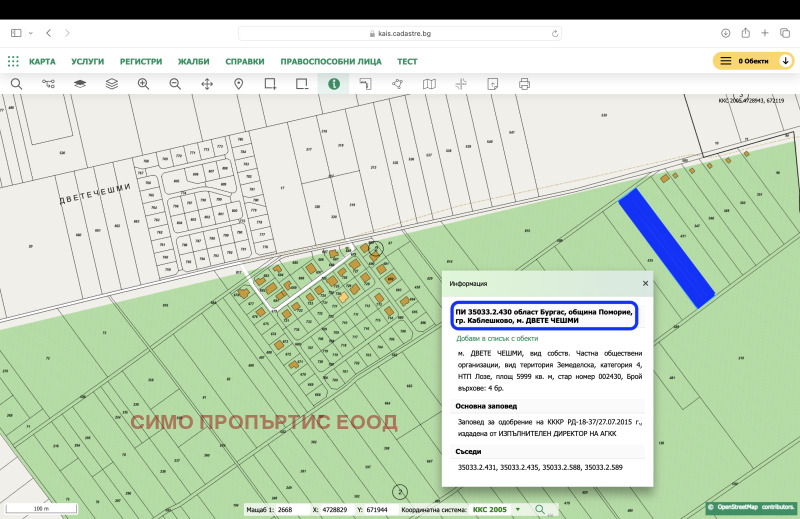Click the blue highlighted parcel on map
Screen dimensions: 800x519
(x=665, y=247)
